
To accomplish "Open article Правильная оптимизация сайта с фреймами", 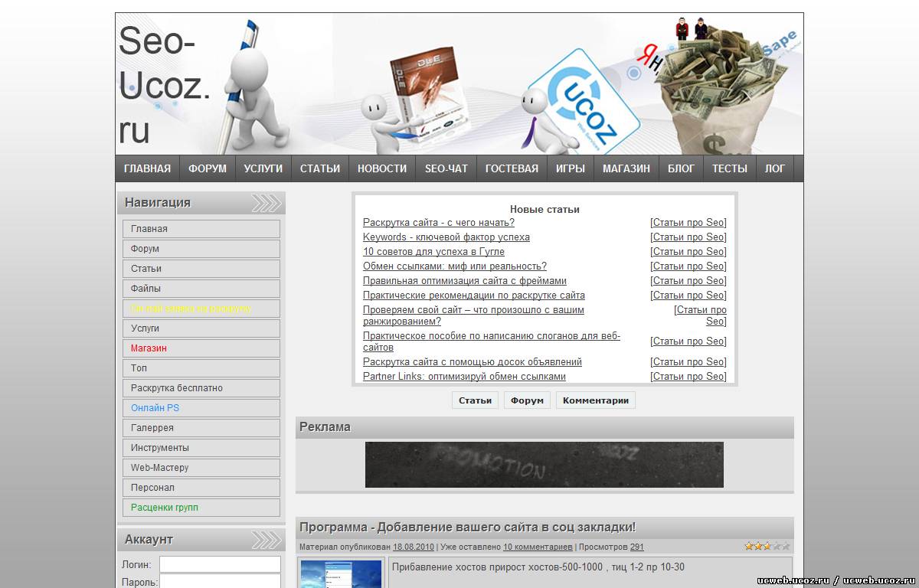I will [x=465, y=281].
